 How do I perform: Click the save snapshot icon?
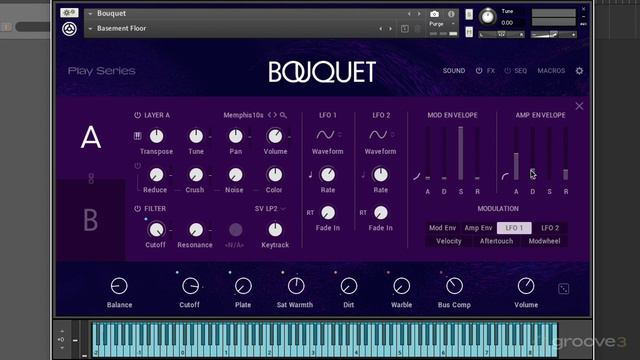coord(404,29)
